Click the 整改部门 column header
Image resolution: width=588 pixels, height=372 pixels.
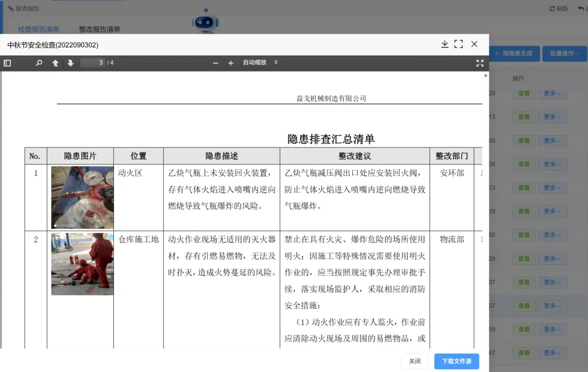click(x=452, y=156)
